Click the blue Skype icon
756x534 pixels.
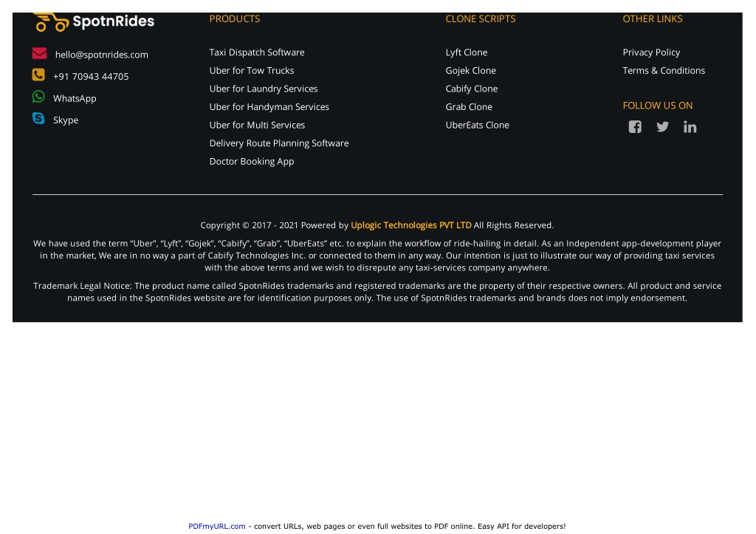coord(38,118)
